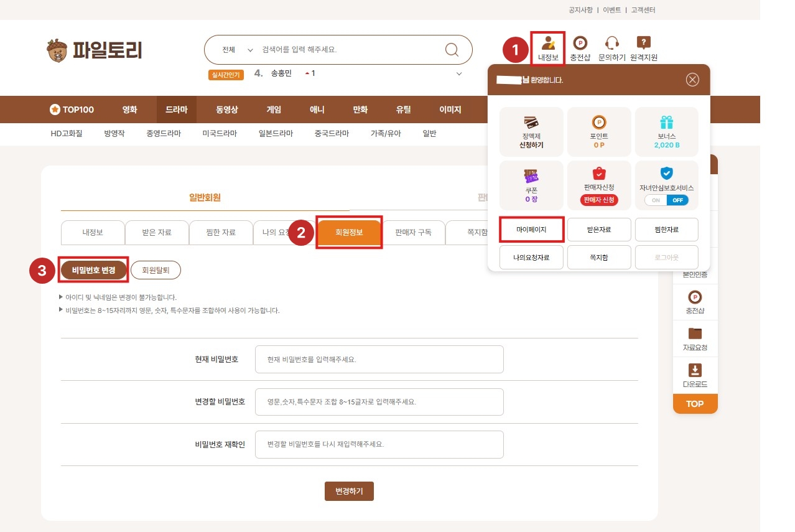Open 받은자료 in the popup
Image resolution: width=795 pixels, height=532 pixels.
pyautogui.click(x=599, y=230)
